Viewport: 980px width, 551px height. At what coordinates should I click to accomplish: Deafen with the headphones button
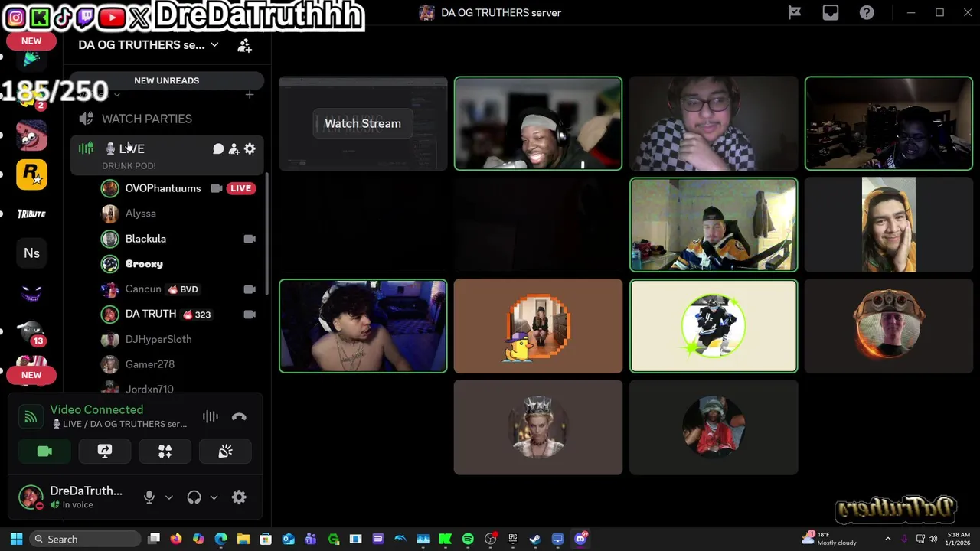[194, 497]
